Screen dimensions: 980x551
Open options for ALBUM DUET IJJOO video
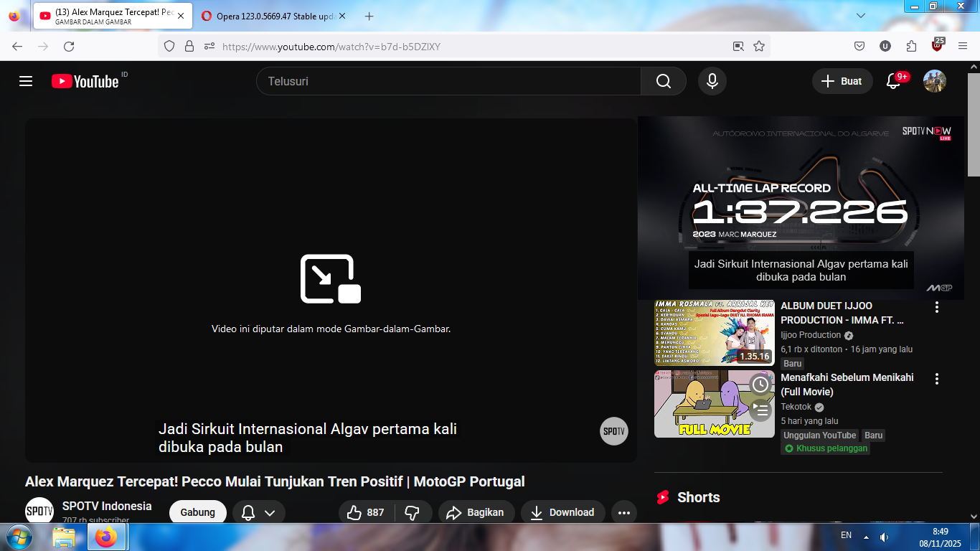[936, 307]
